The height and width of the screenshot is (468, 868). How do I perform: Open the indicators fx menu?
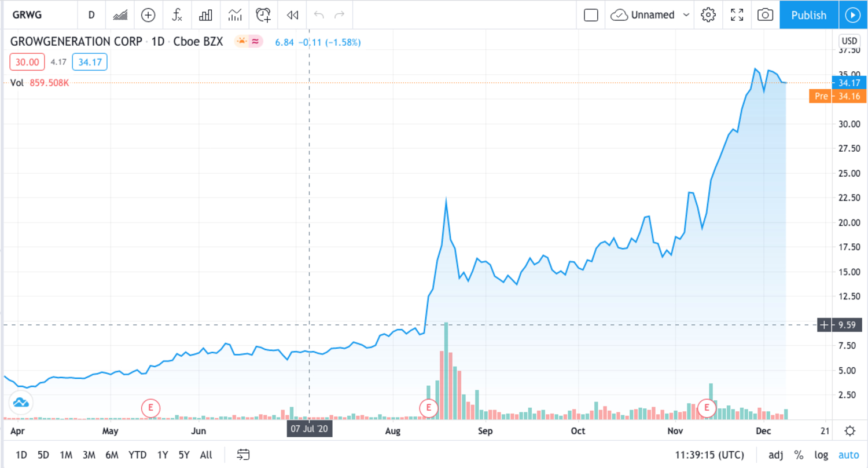coord(177,15)
